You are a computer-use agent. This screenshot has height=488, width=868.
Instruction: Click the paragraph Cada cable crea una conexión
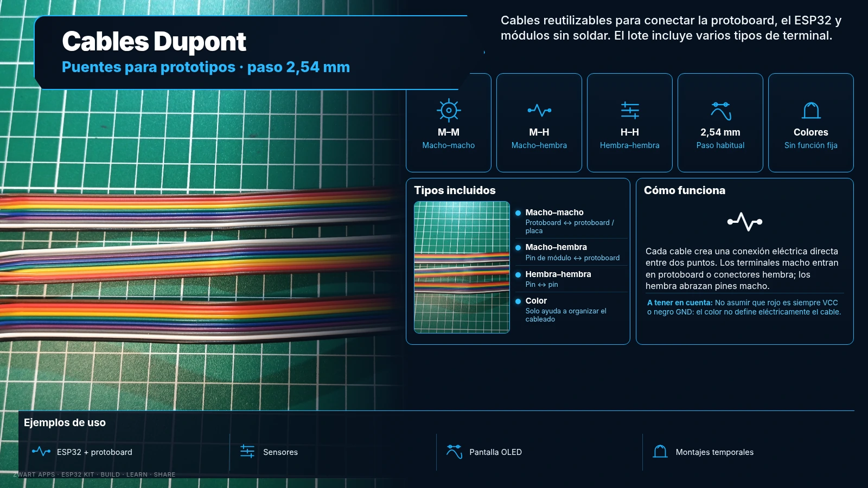tap(742, 268)
